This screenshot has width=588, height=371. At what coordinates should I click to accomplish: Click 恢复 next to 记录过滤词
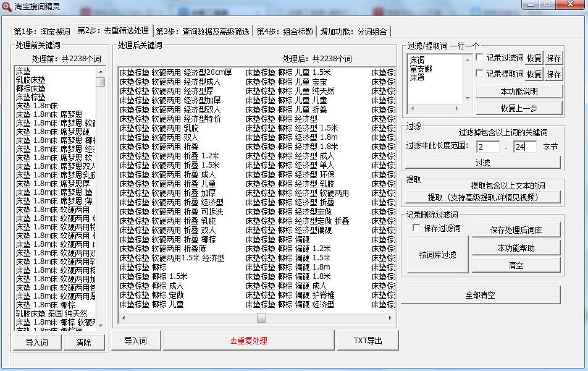point(534,58)
